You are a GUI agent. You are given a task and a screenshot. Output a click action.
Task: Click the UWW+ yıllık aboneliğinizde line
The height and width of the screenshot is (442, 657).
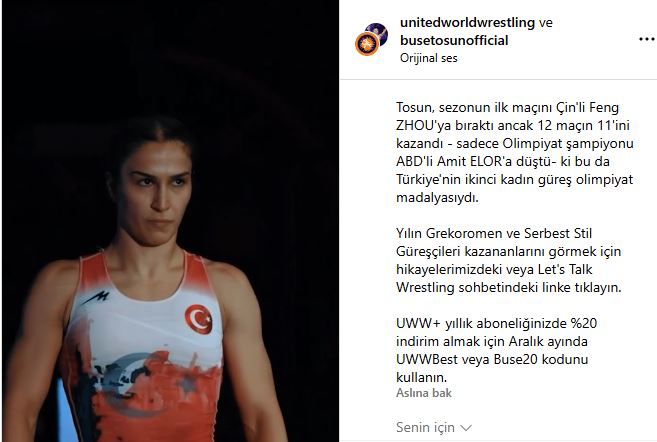pos(497,323)
